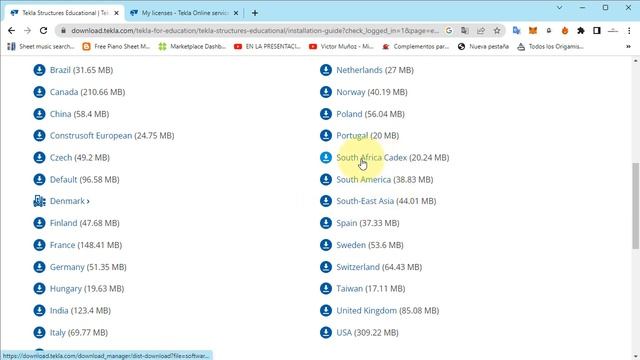This screenshot has width=640, height=360.
Task: Open the browser extensions puzzle icon
Action: coord(581,31)
